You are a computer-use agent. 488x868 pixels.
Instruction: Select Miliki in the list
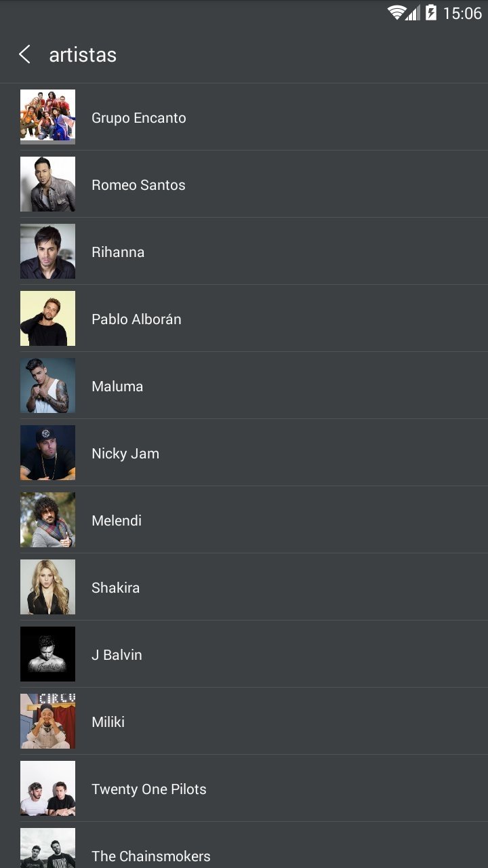244,722
